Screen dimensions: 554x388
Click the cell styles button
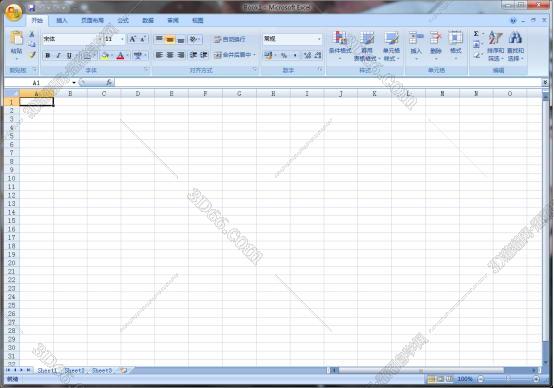coord(391,46)
